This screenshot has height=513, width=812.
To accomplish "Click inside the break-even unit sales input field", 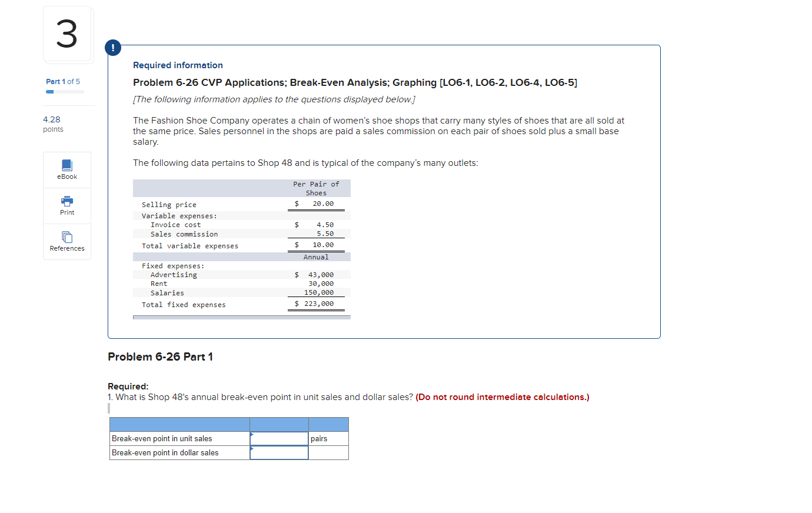I will (x=278, y=438).
